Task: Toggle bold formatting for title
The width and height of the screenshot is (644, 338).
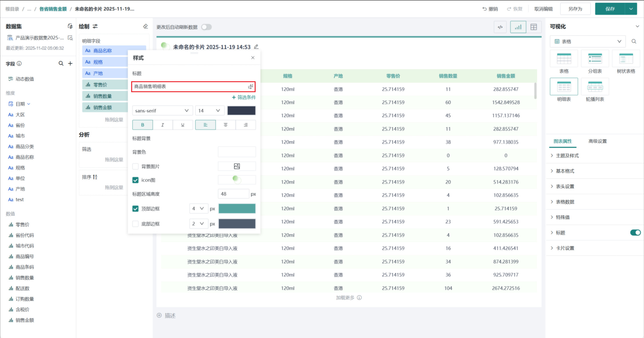Action: coord(142,125)
